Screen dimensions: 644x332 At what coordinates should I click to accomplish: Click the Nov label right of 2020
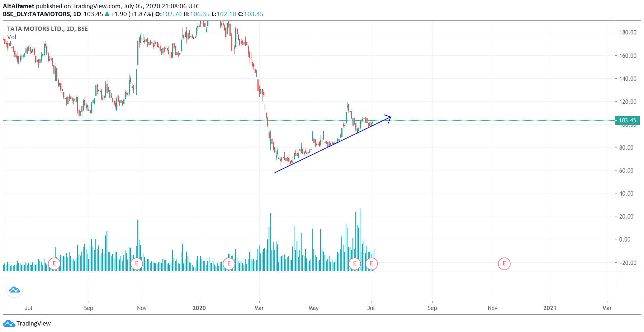(493, 308)
